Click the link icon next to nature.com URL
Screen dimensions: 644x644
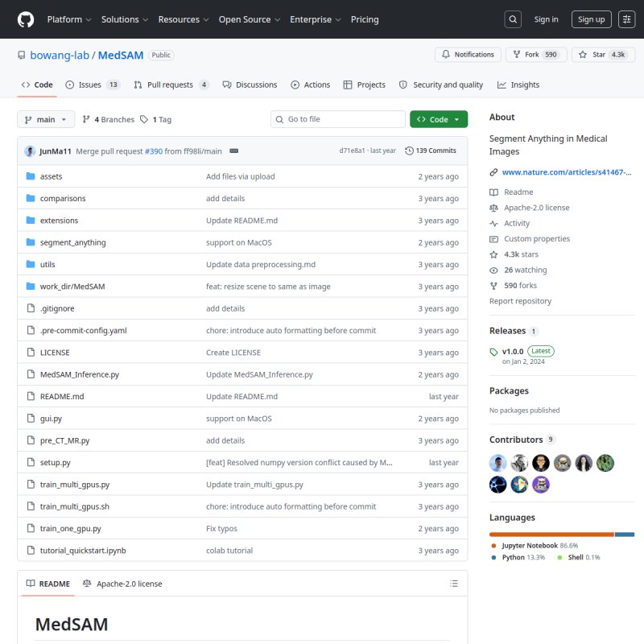[493, 172]
